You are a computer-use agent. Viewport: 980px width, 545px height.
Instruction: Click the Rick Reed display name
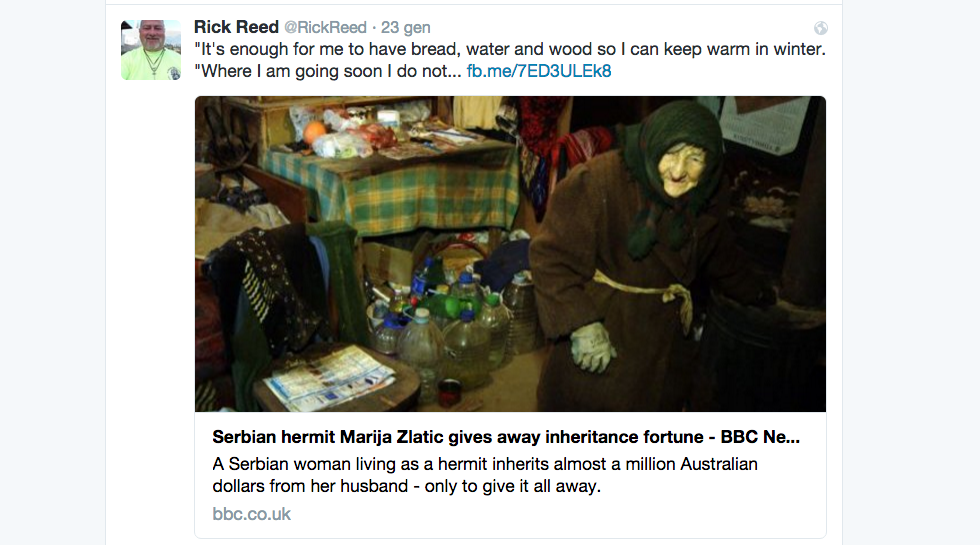236,27
